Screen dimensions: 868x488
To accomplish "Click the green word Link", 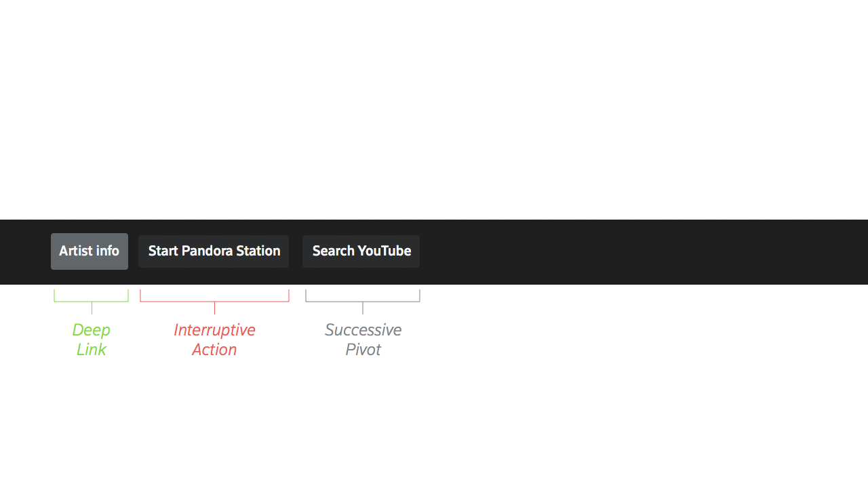I will (x=92, y=350).
